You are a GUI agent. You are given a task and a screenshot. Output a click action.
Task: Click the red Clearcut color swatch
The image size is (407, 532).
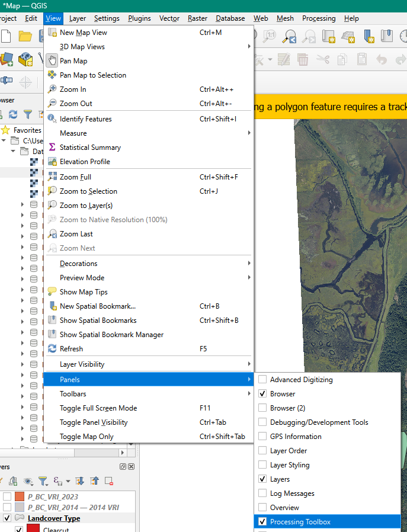[33, 529]
